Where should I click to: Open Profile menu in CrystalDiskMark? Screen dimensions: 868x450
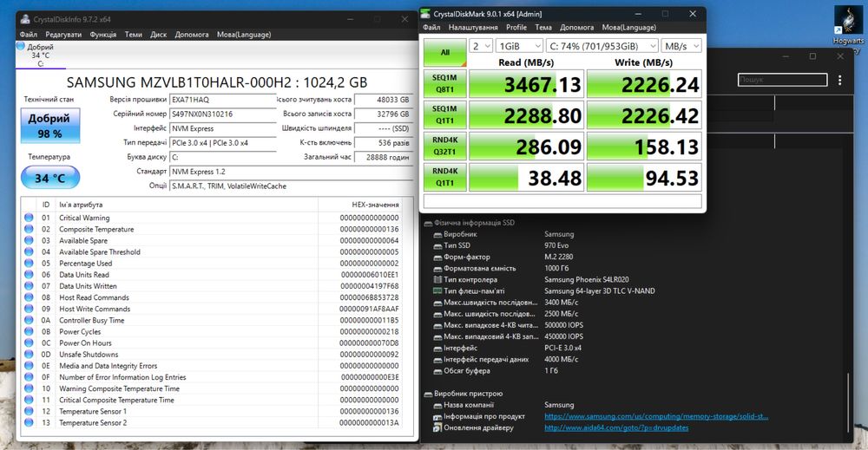coord(516,27)
